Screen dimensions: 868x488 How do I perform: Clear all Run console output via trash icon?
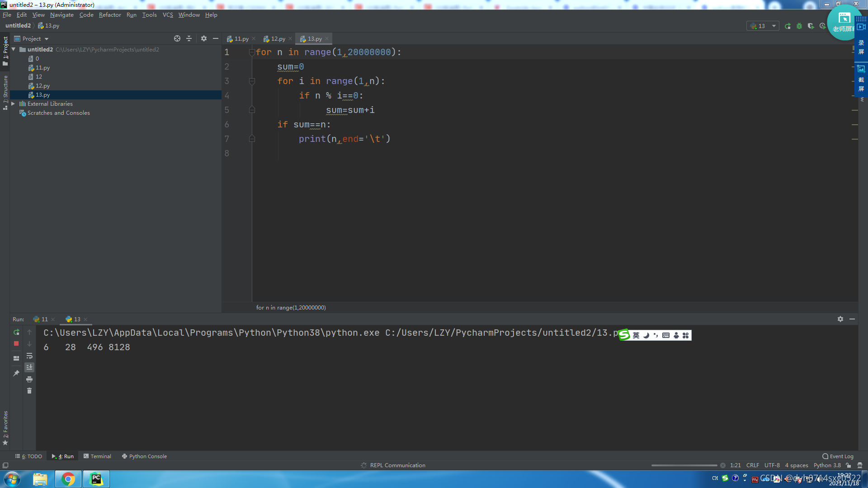pyautogui.click(x=29, y=391)
